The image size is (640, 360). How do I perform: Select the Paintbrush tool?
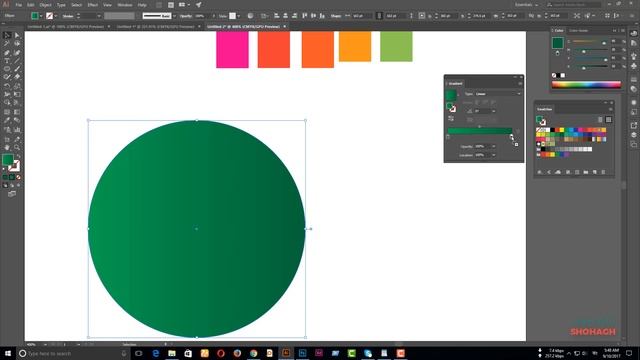[x=17, y=69]
